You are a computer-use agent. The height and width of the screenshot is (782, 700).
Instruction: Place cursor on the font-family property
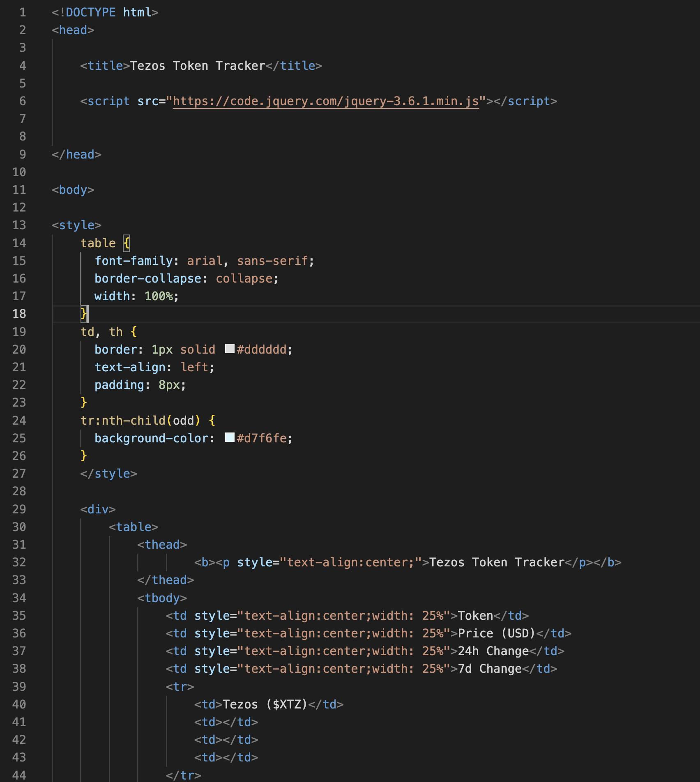(x=134, y=261)
